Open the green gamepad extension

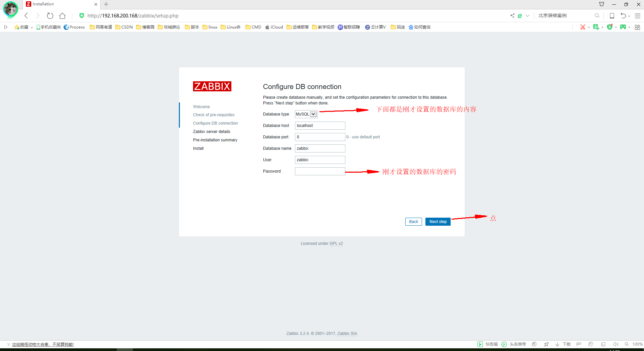pos(623,27)
